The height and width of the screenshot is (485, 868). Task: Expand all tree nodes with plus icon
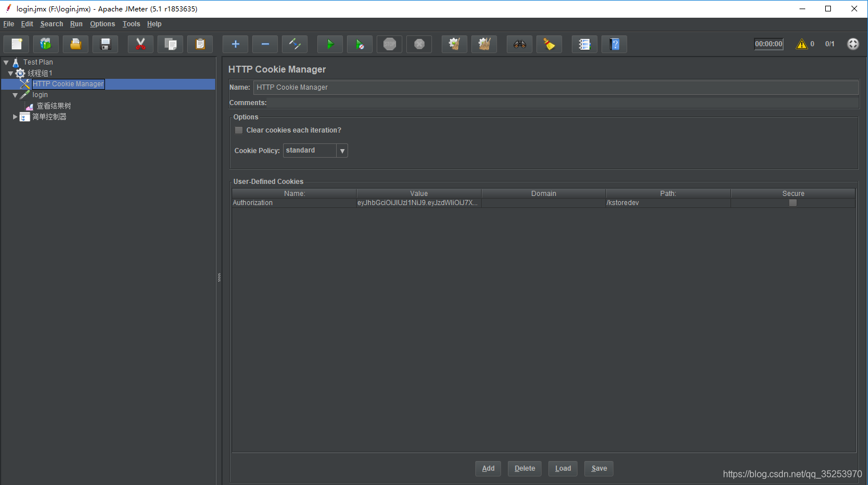235,44
